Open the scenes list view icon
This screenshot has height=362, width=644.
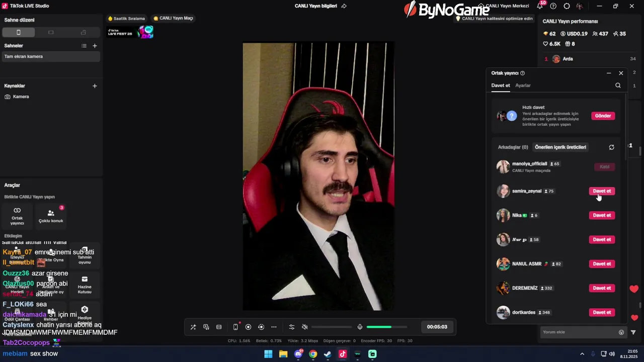84,46
